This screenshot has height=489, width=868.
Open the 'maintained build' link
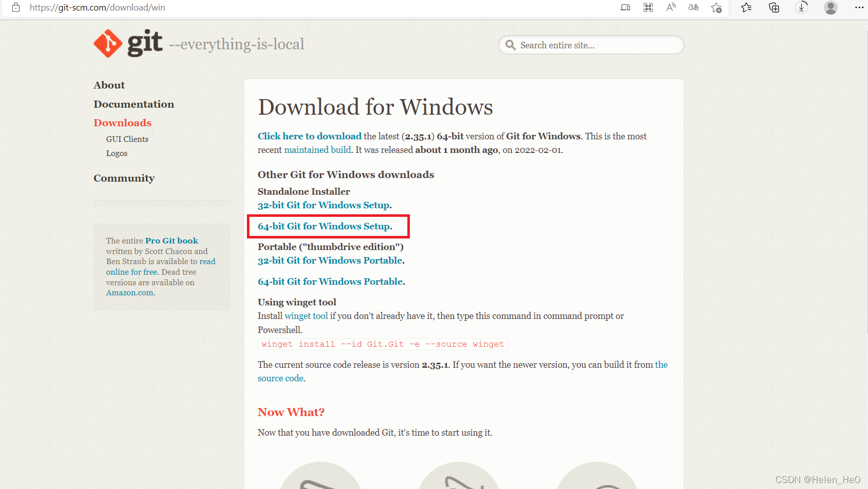click(x=317, y=150)
